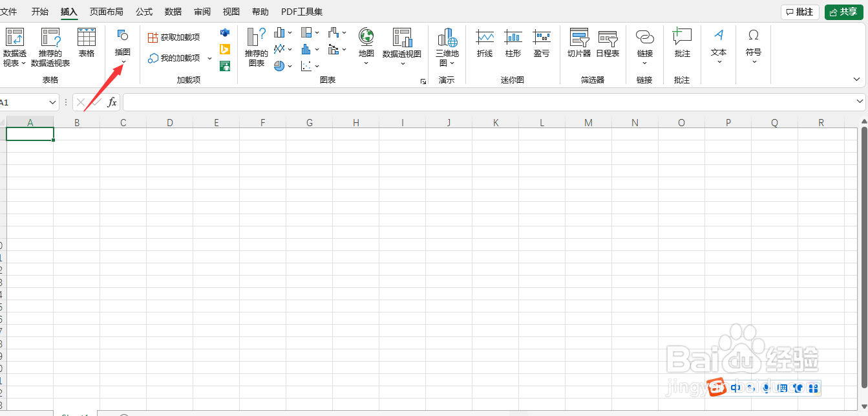Insert a 日程表 timeline filter
Image resolution: width=868 pixels, height=416 pixels.
point(608,43)
